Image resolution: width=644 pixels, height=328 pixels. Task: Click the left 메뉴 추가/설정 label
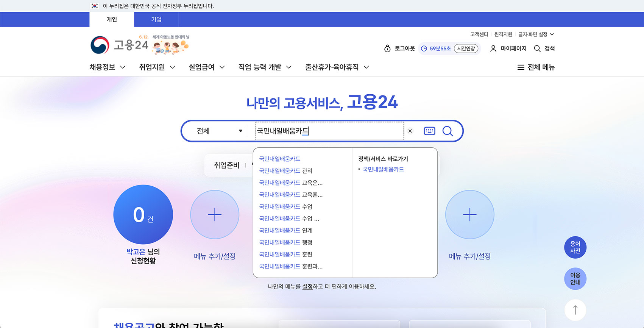[215, 256]
